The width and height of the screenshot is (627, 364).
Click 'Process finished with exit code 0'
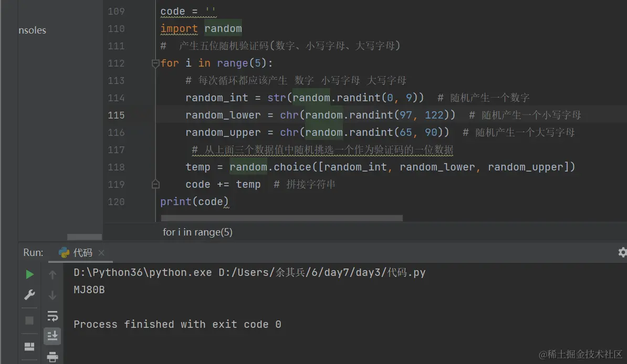click(x=177, y=324)
